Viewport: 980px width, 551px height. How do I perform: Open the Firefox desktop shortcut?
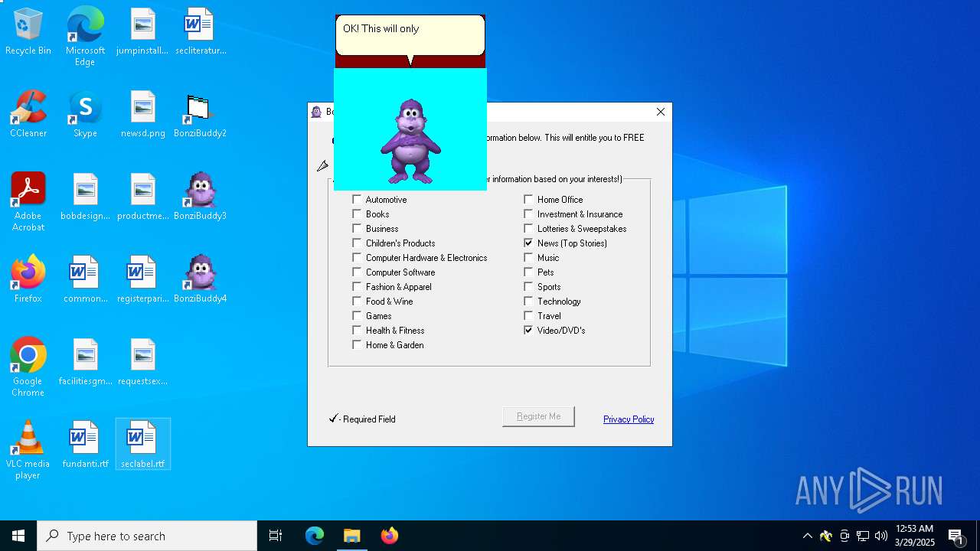click(x=28, y=280)
